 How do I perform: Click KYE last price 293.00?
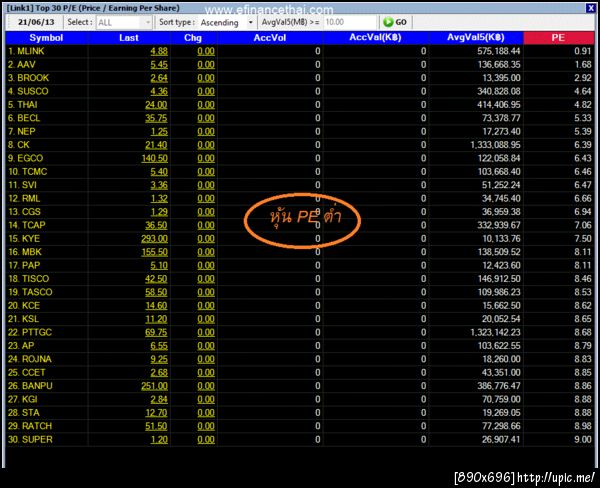pyautogui.click(x=154, y=239)
